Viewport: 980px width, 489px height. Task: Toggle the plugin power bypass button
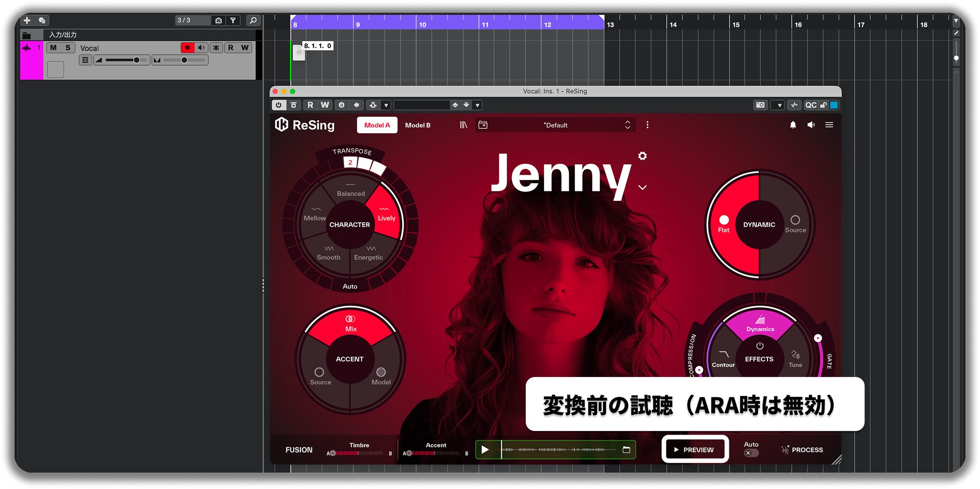point(278,105)
